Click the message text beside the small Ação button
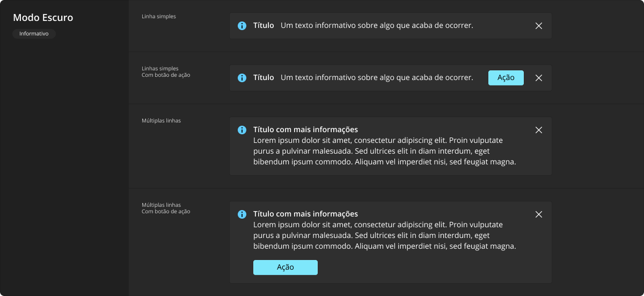The height and width of the screenshot is (296, 644). [377, 78]
